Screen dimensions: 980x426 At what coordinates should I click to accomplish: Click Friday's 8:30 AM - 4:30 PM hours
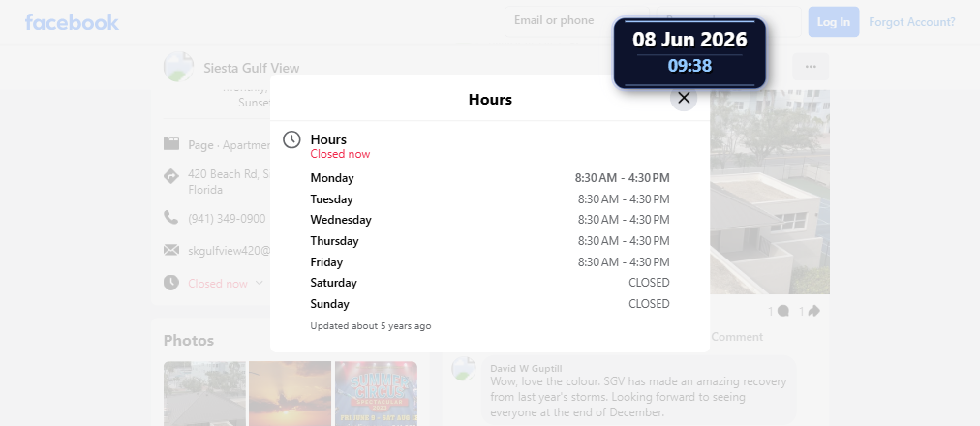(x=624, y=261)
